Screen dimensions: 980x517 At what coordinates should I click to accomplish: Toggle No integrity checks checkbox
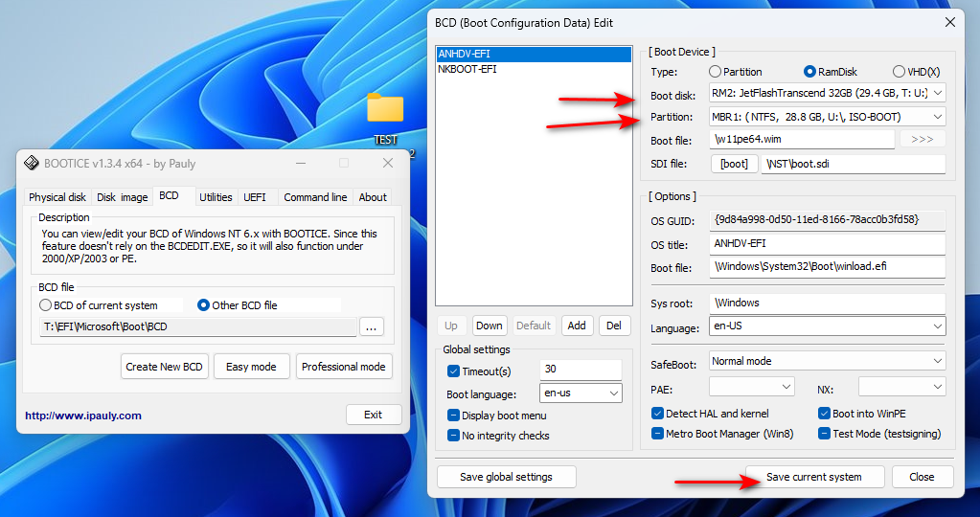454,436
